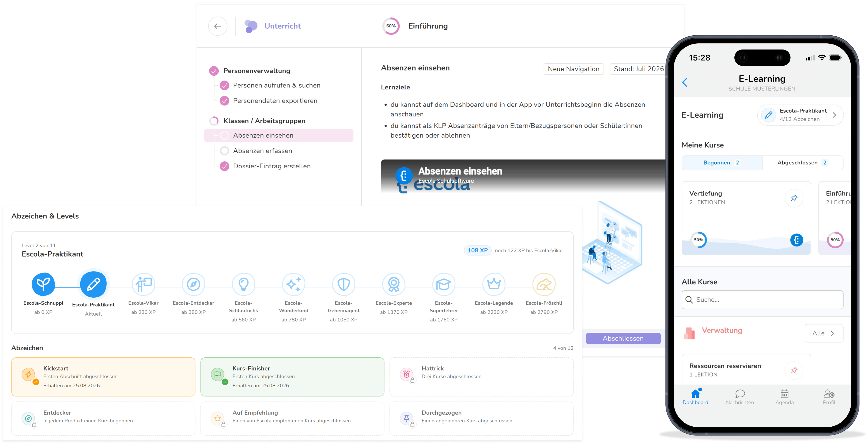Viewport: 868px width, 443px height.
Task: Toggle check for Personendaten exportieren
Action: (x=224, y=101)
